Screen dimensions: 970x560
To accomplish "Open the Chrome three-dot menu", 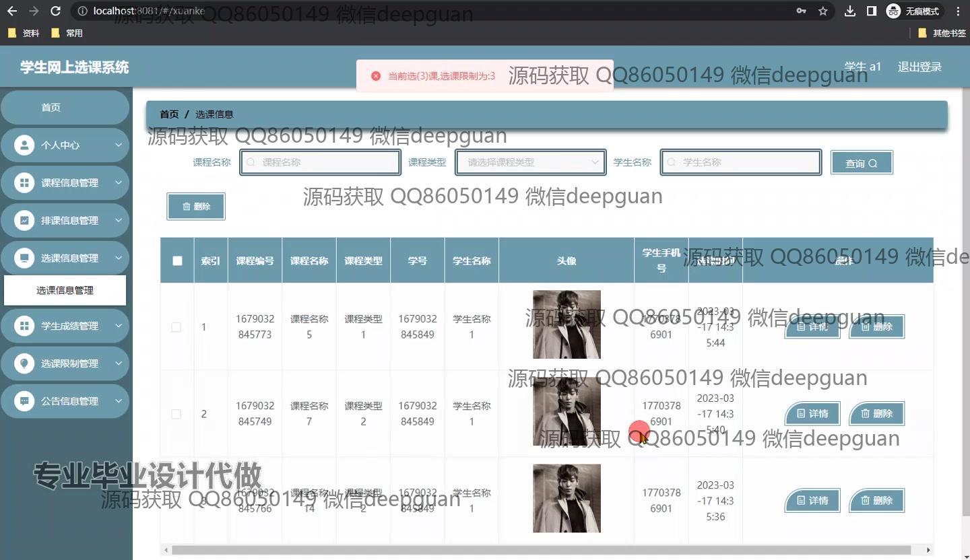I will pos(958,11).
